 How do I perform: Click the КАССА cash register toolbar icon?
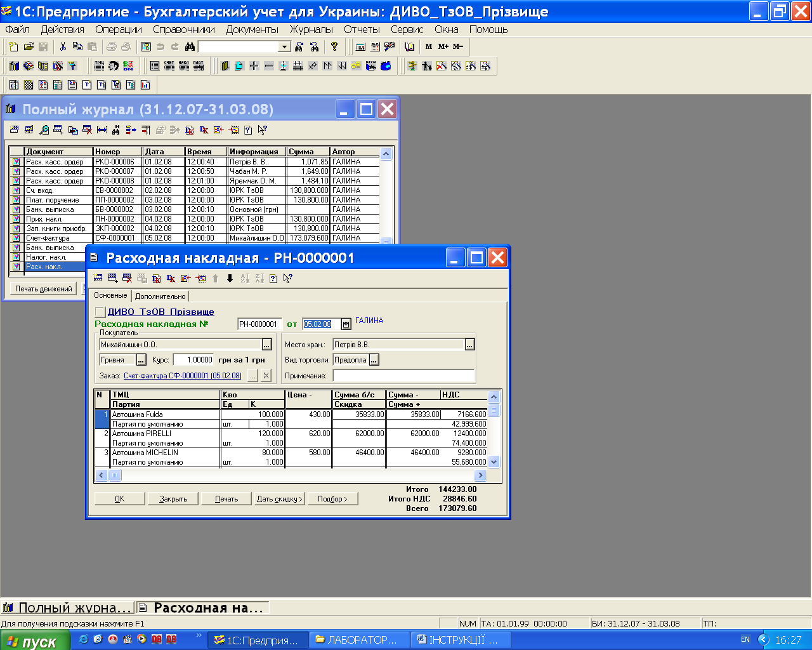(x=371, y=65)
